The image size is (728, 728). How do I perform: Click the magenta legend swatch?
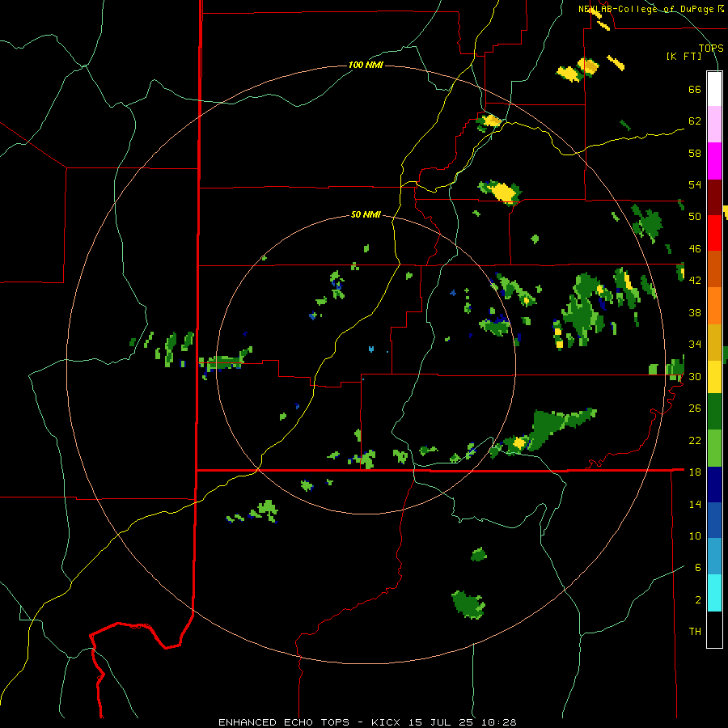(x=714, y=161)
